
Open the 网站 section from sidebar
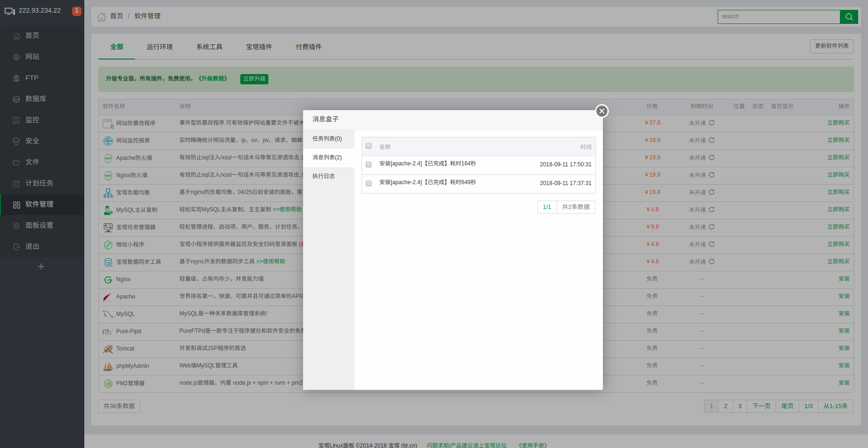click(32, 56)
